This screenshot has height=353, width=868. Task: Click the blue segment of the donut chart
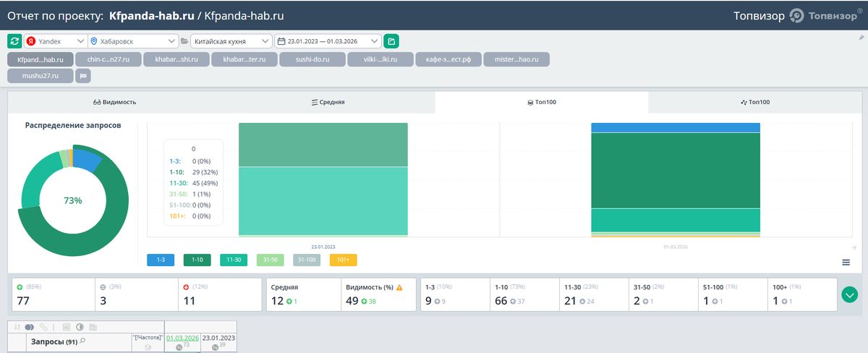(x=88, y=161)
